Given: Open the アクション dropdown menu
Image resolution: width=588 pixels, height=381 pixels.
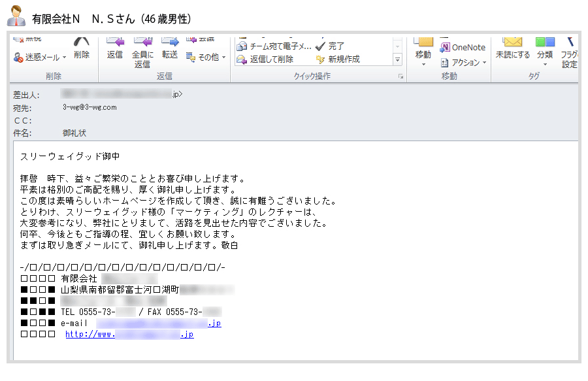Looking at the screenshot, I should click(x=464, y=63).
